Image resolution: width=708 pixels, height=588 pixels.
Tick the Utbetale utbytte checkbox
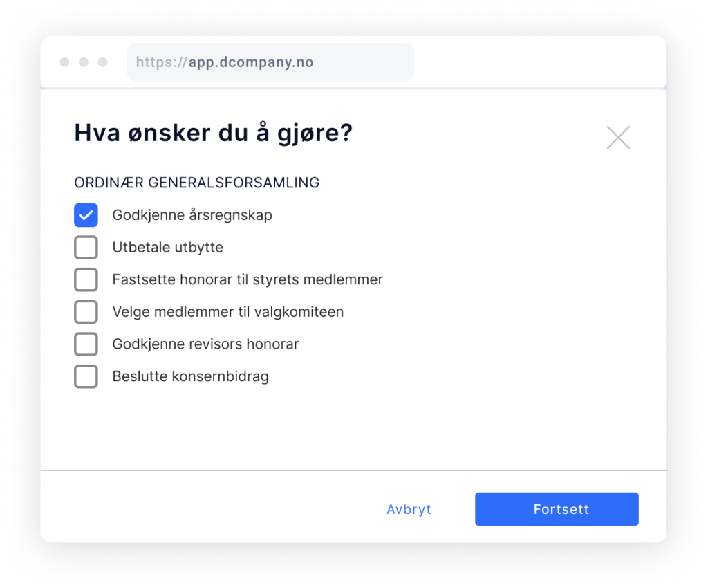point(86,248)
